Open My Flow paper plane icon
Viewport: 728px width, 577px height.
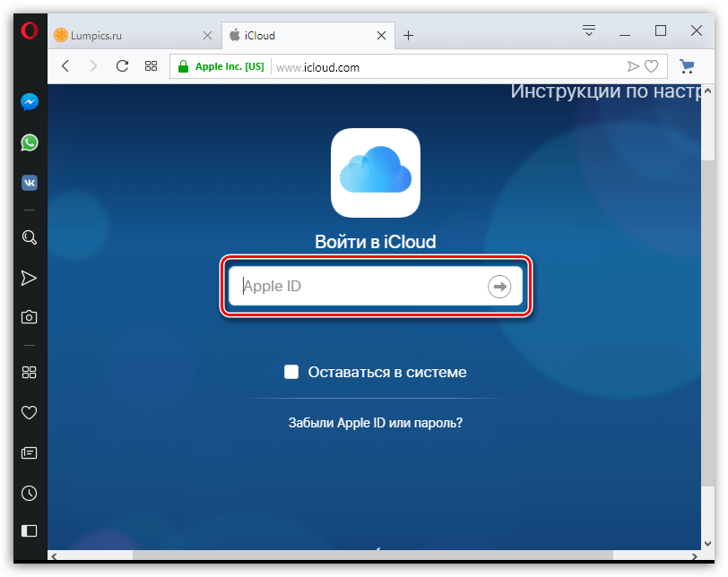(29, 278)
